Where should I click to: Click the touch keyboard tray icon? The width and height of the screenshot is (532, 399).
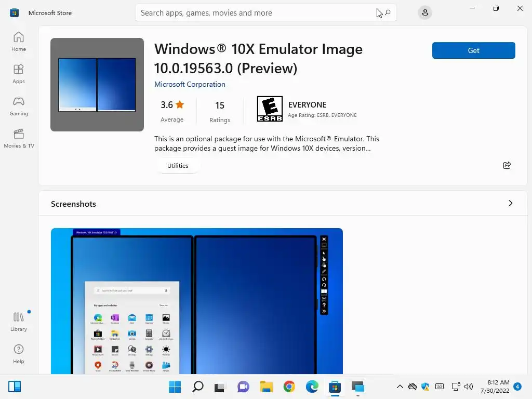(440, 387)
